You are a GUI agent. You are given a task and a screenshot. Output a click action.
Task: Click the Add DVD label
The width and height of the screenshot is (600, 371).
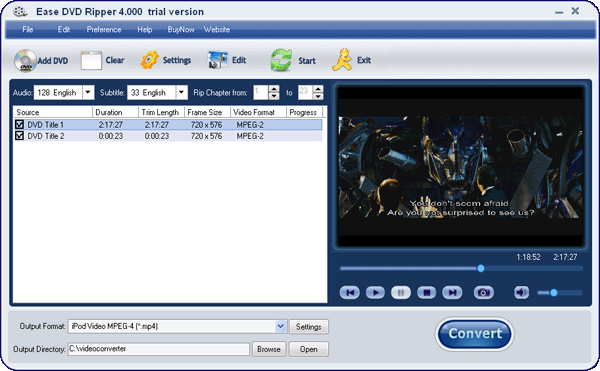tap(52, 61)
